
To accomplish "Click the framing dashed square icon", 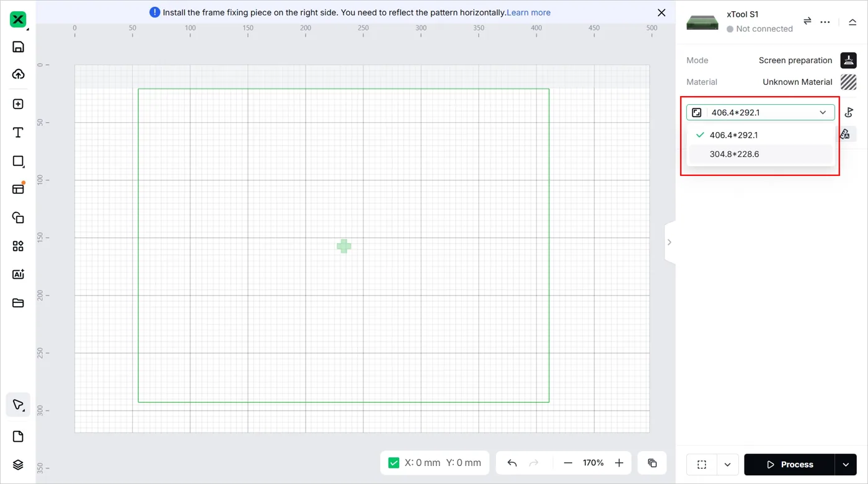I will tap(702, 464).
